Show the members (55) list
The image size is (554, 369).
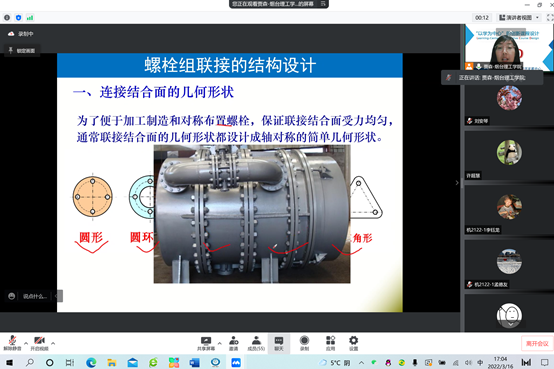[x=256, y=343]
